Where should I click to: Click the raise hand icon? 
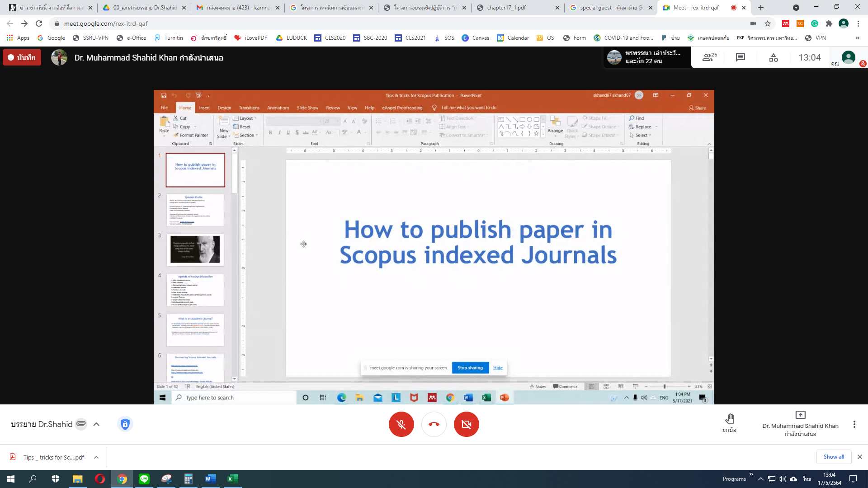pos(729,419)
